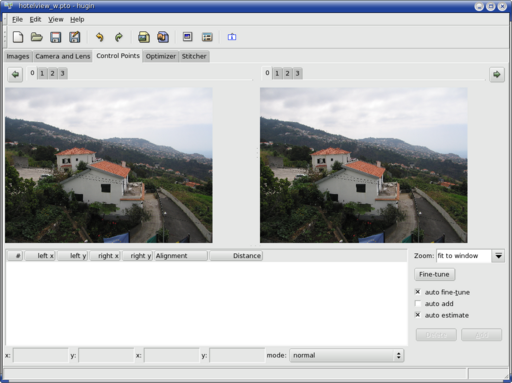Select image 3 in the left pane
Screen dimensions: 512x383
(62, 73)
